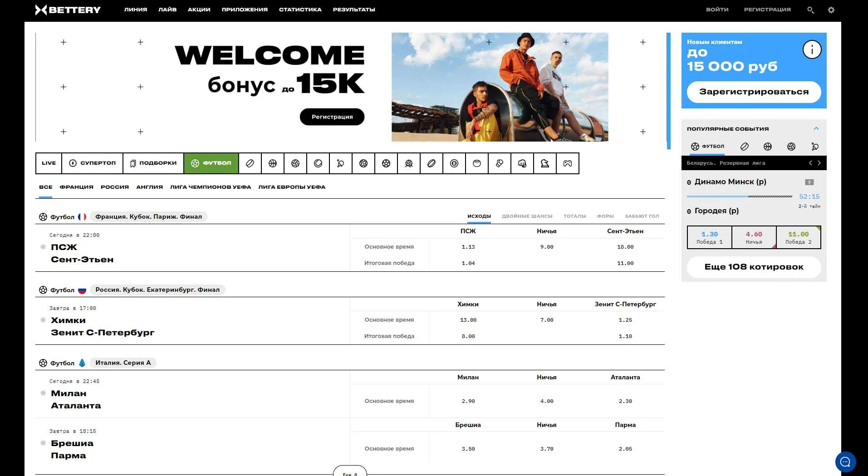Viewport: 868px width, 476px height.
Task: Switch to ТОТАЛЫ market tab
Action: (574, 216)
